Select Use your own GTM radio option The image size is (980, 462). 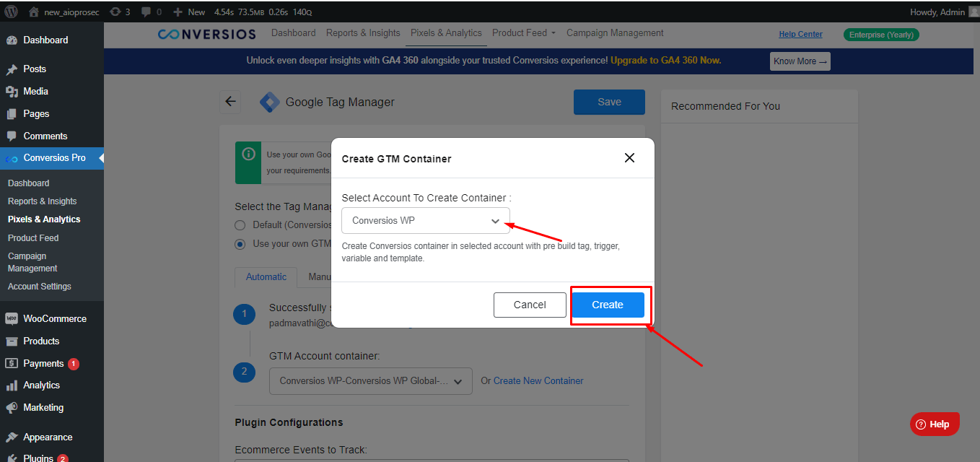[x=240, y=244]
